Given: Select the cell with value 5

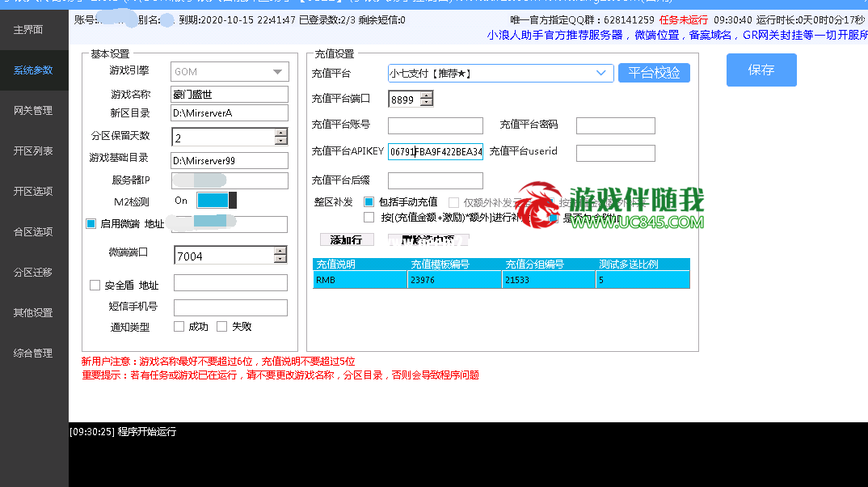Looking at the screenshot, I should [643, 280].
